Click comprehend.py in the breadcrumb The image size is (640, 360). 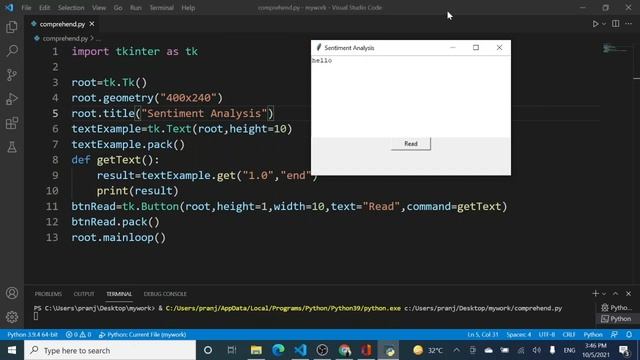(65, 38)
